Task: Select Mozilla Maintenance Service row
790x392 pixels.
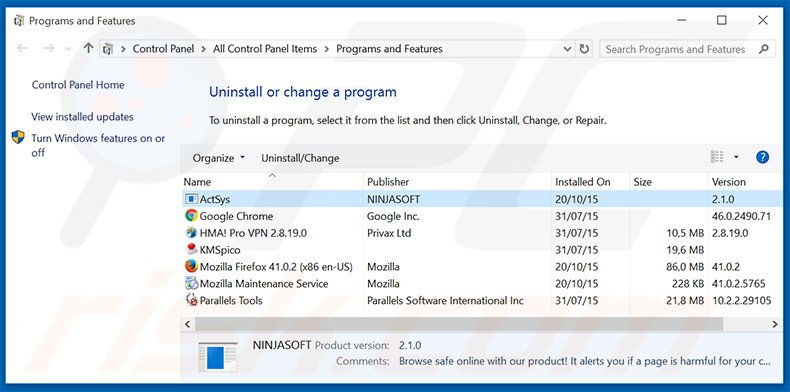Action: (x=482, y=283)
